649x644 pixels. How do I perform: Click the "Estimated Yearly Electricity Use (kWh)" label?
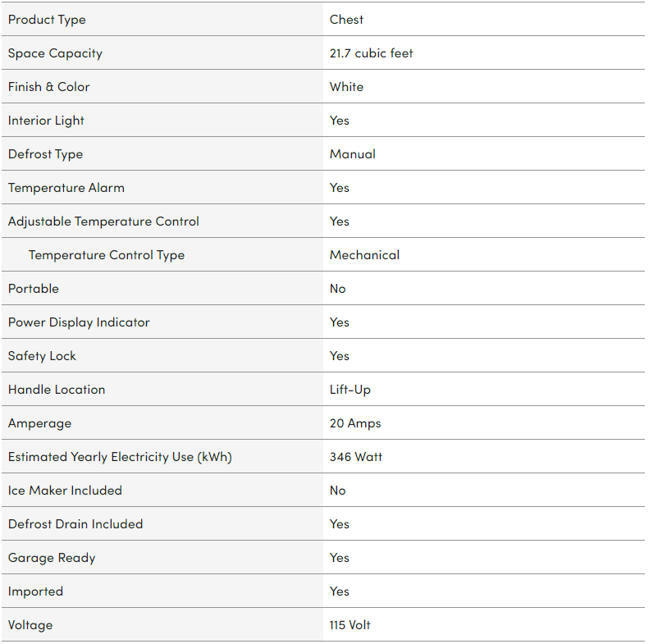(x=120, y=457)
